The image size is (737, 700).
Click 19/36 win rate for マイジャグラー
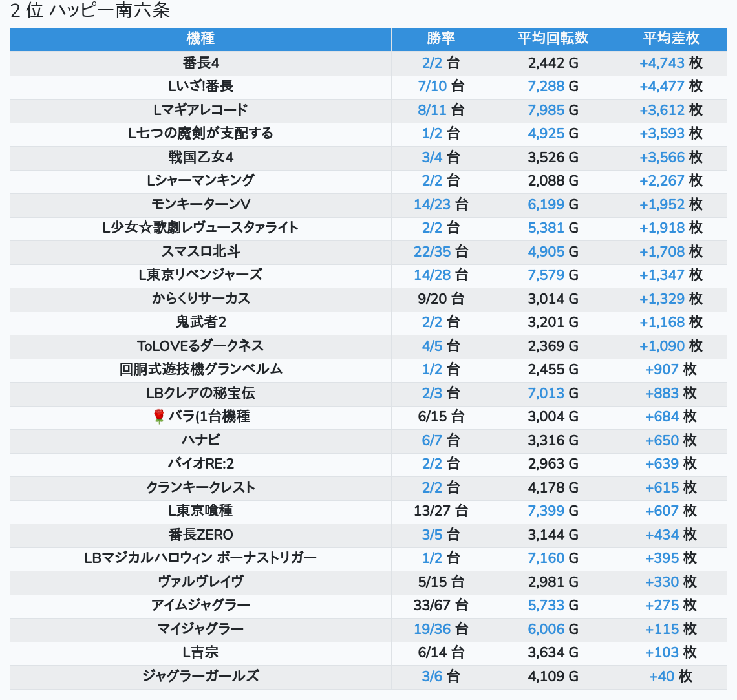(432, 630)
